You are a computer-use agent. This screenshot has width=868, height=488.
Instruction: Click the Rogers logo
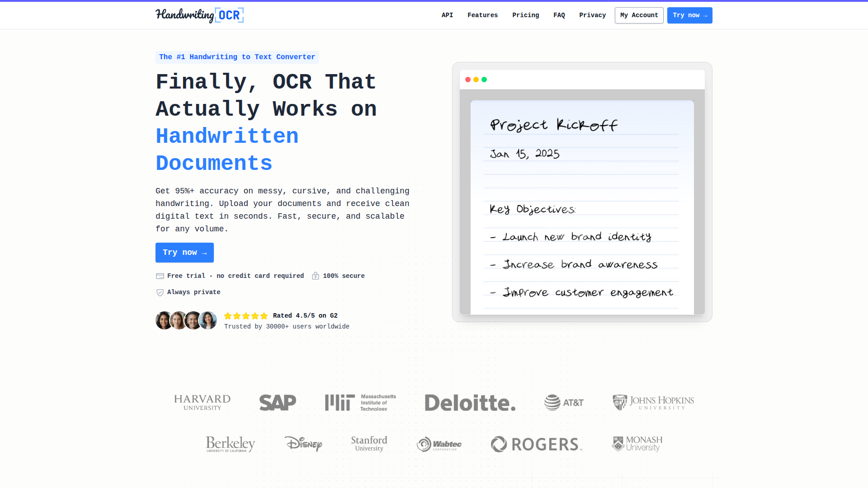click(536, 444)
